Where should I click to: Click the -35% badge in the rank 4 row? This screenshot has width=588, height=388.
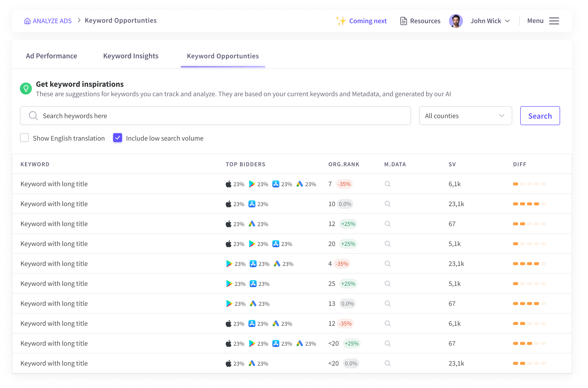342,264
